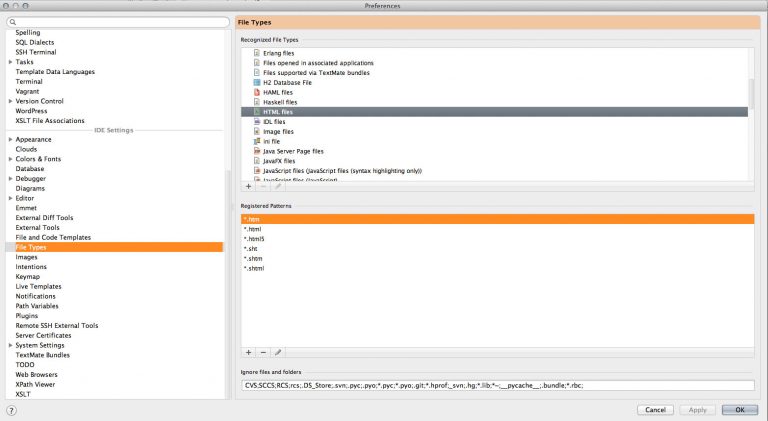Screen dimensions: 768x421
Task: Open the SQL Dialects settings page
Action: click(x=35, y=42)
